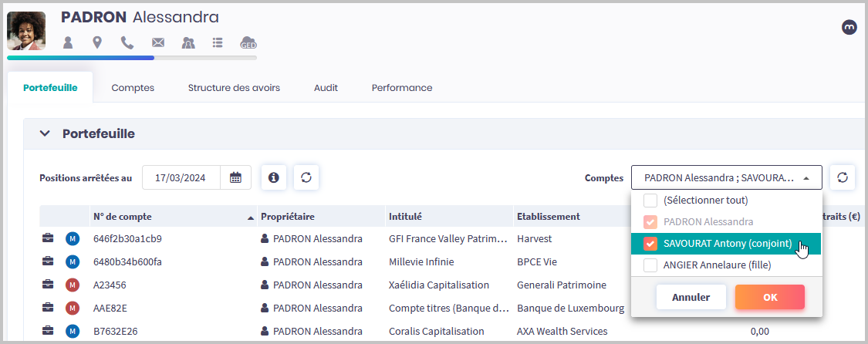Click the info icon beside the date
Image resolution: width=868 pixels, height=344 pixels.
(273, 177)
